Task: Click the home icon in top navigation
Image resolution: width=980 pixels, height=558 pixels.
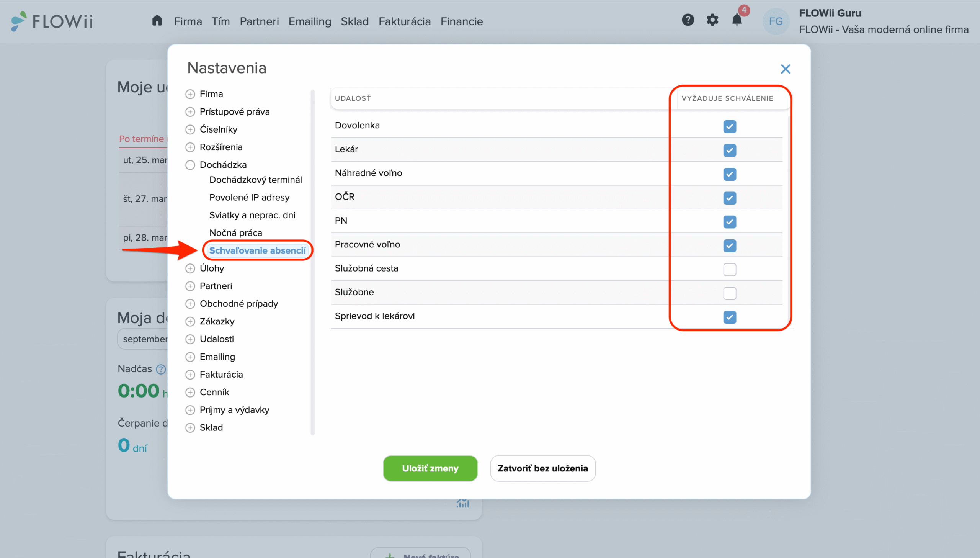Action: (157, 21)
